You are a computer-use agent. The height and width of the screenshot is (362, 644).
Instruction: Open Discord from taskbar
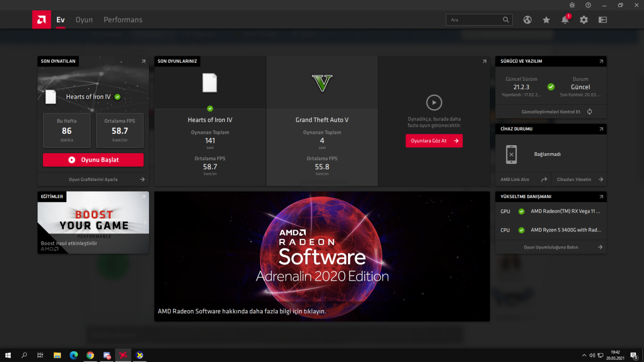click(x=107, y=355)
